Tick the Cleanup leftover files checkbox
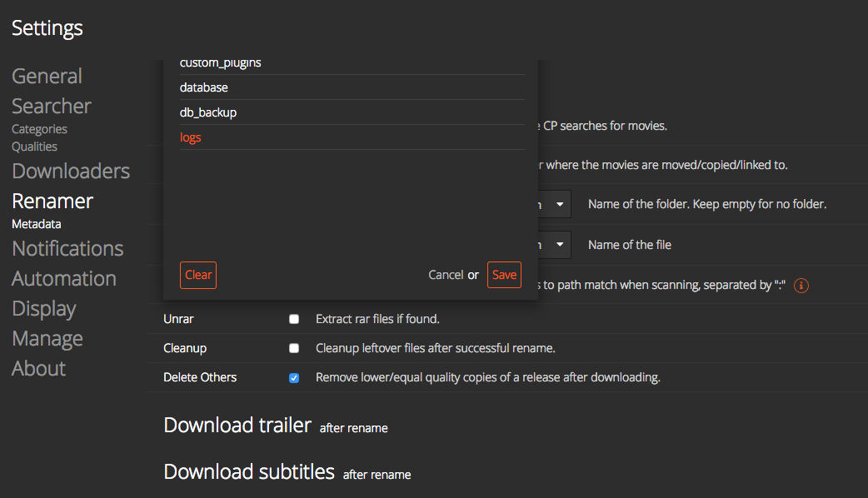 click(x=294, y=348)
